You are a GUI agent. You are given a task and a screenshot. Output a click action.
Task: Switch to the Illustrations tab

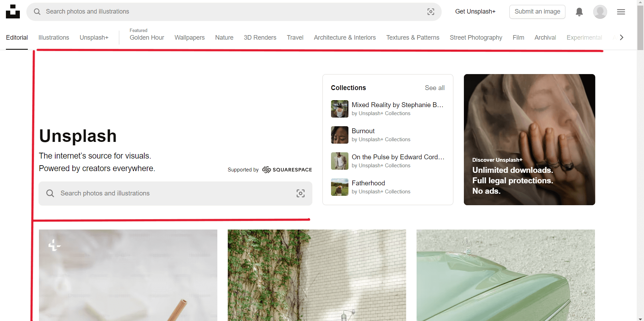tap(54, 38)
